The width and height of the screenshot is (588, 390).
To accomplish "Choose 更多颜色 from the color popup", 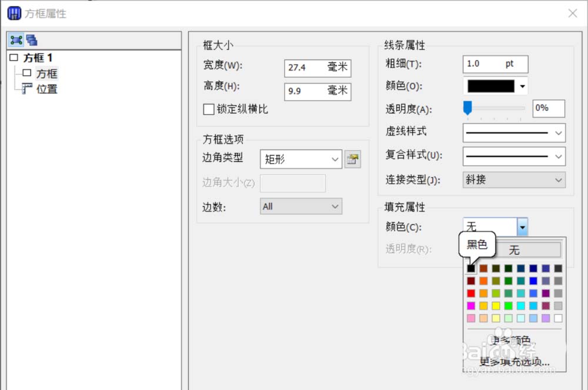I will coord(510,340).
